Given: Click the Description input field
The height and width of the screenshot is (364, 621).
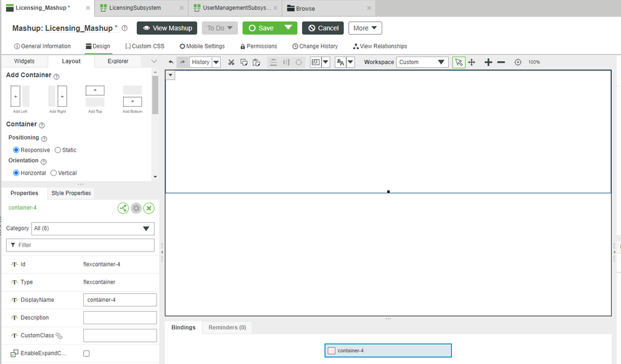Looking at the screenshot, I should [120, 317].
